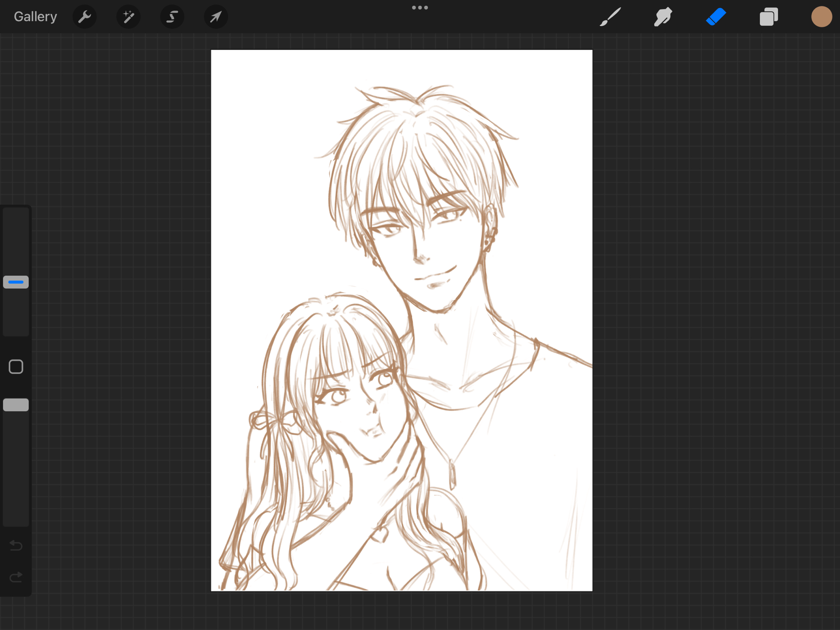This screenshot has height=630, width=840.
Task: Select the Eraser tool
Action: click(x=716, y=17)
